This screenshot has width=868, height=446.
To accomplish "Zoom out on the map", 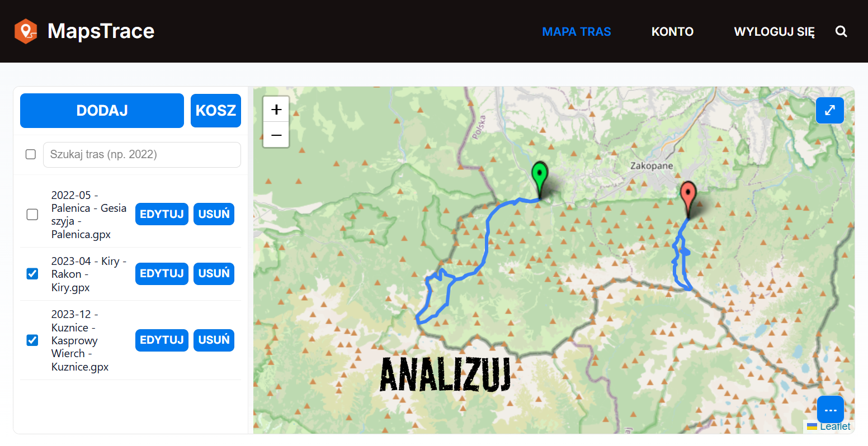I will (276, 135).
